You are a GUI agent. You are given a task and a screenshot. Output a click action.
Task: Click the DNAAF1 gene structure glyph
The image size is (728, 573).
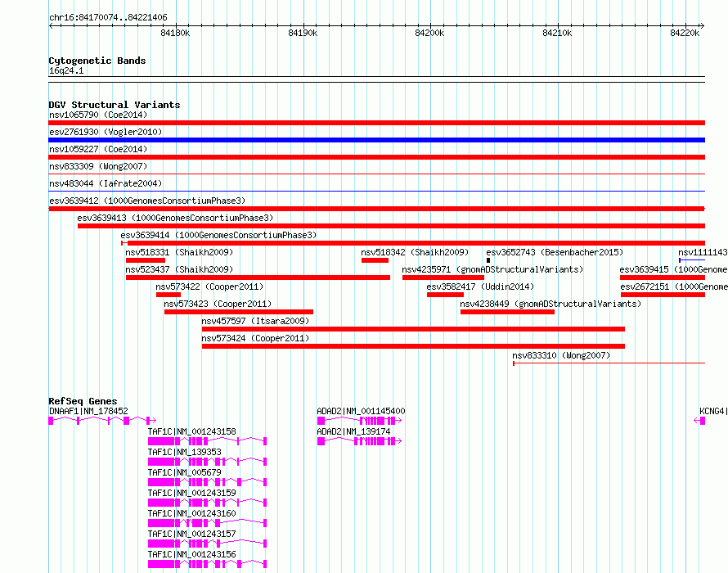[102, 421]
